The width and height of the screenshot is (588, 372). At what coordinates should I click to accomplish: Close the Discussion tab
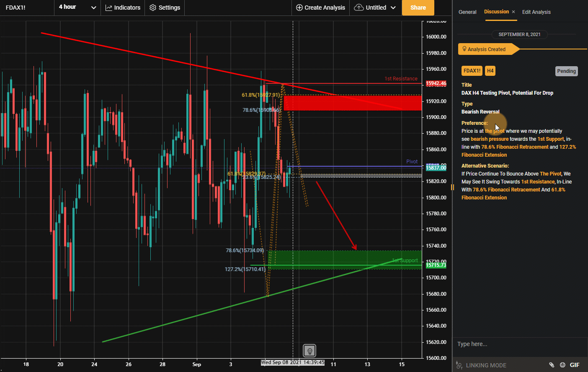[513, 12]
